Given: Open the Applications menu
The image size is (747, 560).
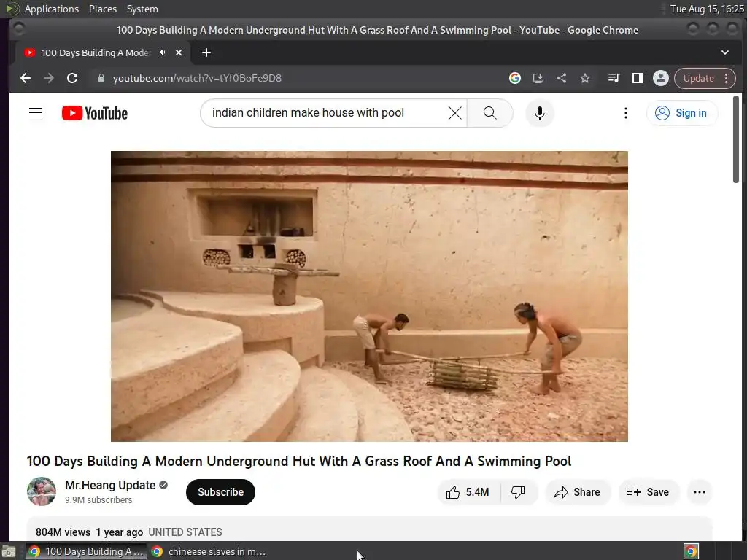Looking at the screenshot, I should click(x=52, y=9).
